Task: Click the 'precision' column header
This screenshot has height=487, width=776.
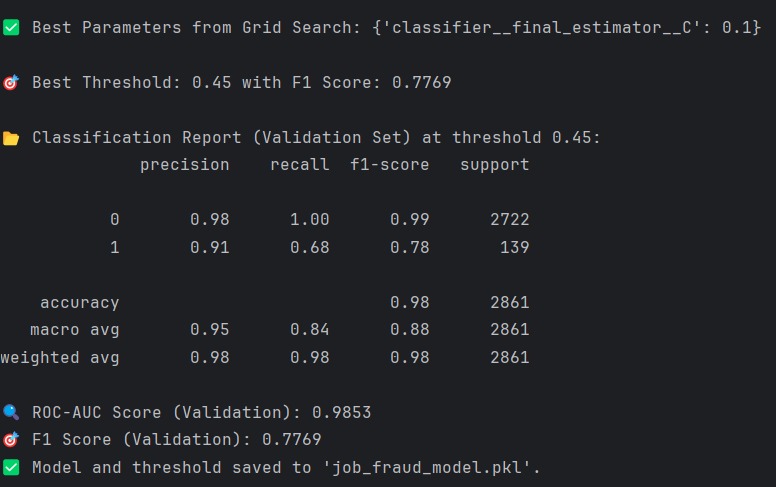Action: [185, 165]
